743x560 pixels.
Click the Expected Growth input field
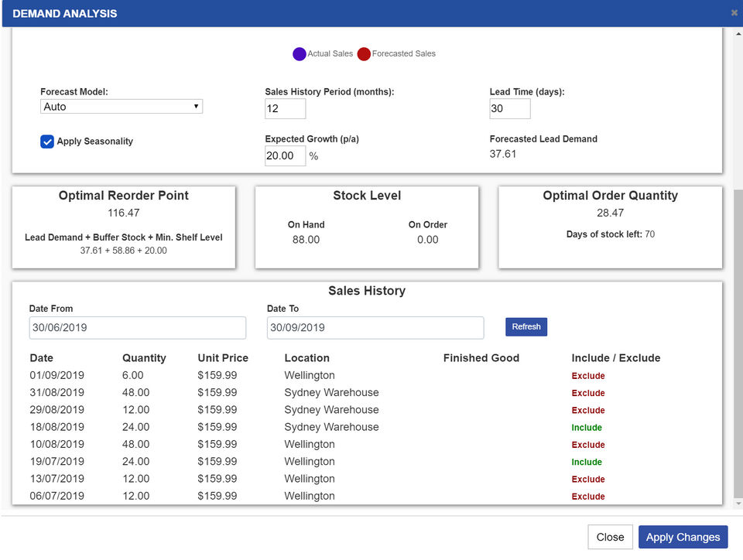(x=284, y=156)
